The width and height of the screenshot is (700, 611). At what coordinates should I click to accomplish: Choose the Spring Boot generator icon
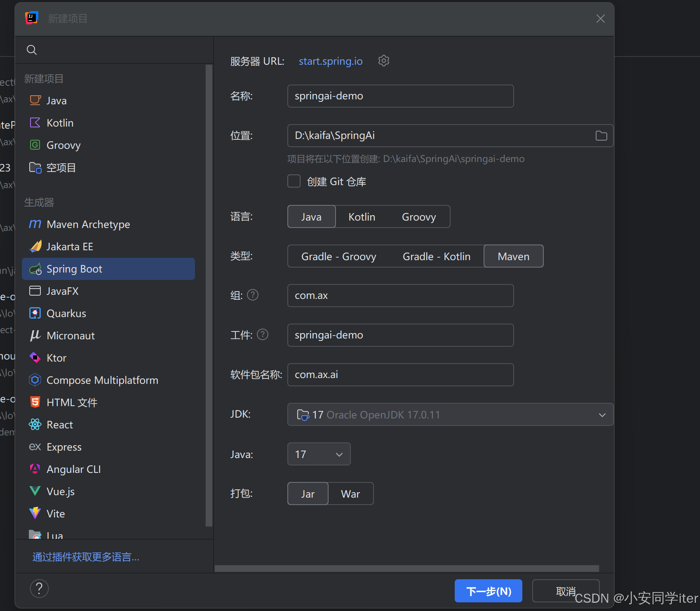click(35, 269)
